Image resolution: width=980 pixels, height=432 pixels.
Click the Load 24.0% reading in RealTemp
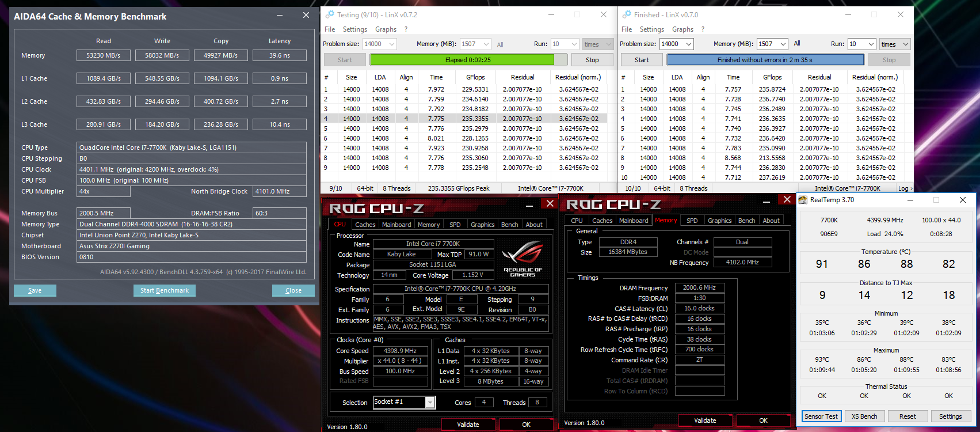(x=885, y=234)
